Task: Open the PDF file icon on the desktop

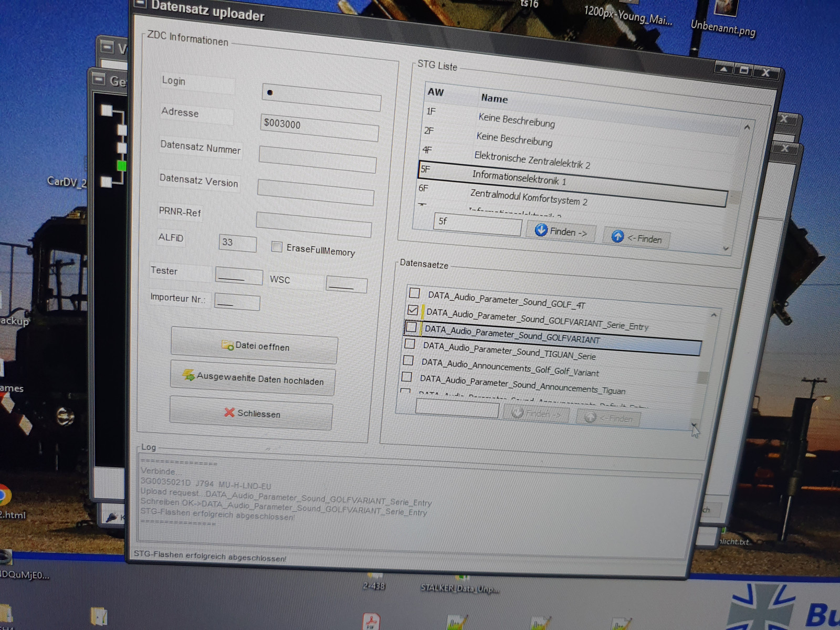Action: 371,622
